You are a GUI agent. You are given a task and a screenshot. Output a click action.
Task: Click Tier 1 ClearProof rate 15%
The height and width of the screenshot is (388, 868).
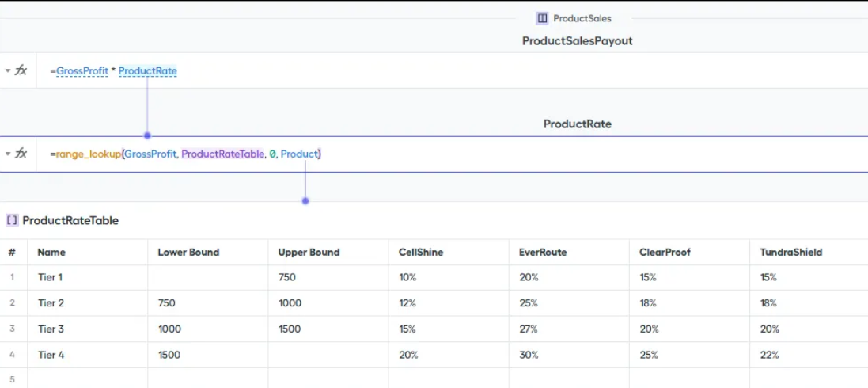click(690, 277)
